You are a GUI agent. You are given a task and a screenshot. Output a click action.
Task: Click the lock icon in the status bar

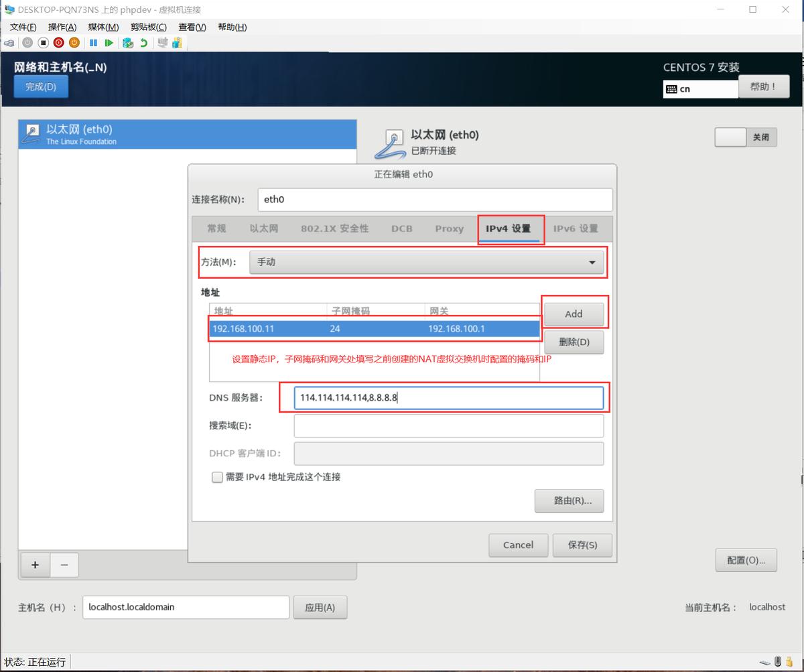pyautogui.click(x=789, y=663)
